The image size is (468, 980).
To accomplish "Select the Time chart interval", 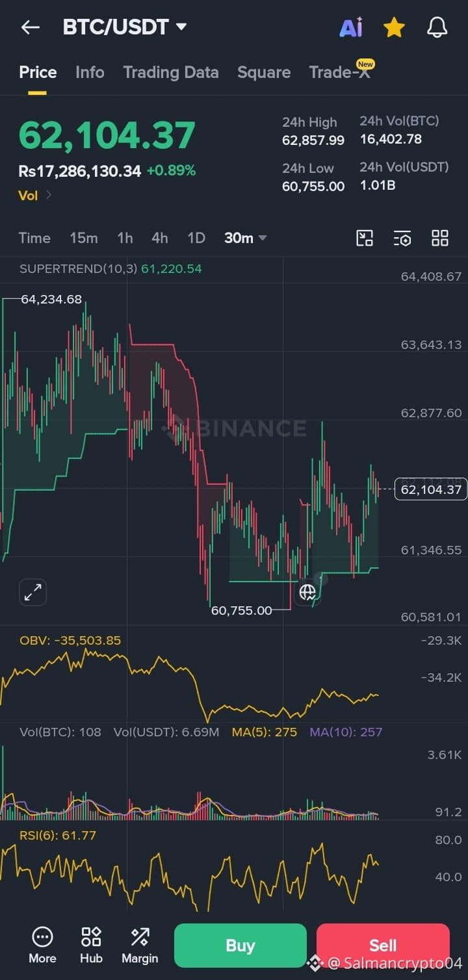I will pos(34,238).
